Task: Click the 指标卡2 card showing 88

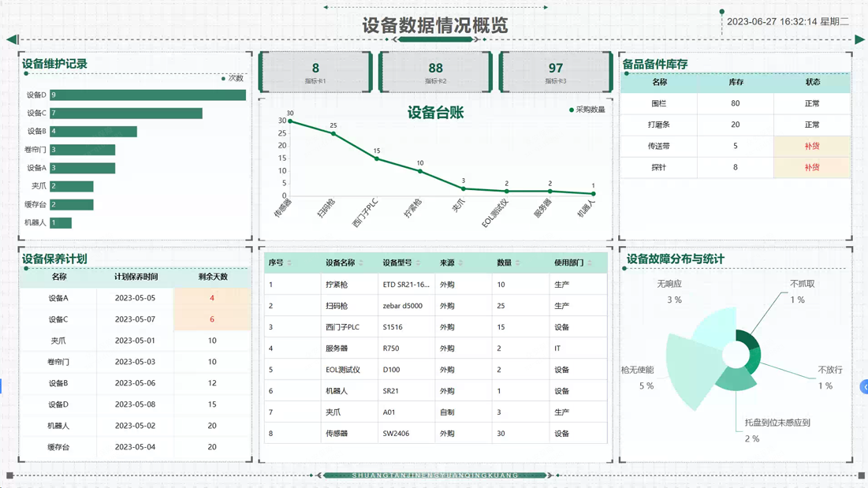Action: (x=435, y=72)
